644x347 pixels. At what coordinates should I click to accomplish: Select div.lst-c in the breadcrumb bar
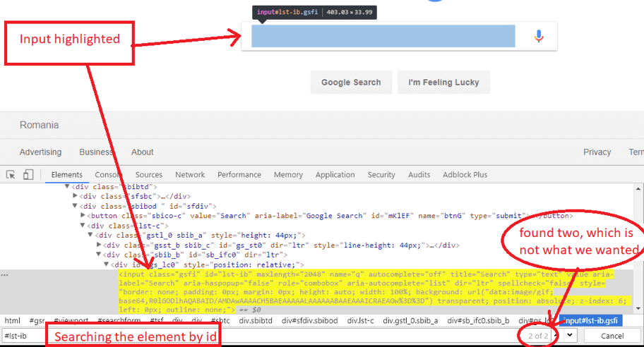360,321
